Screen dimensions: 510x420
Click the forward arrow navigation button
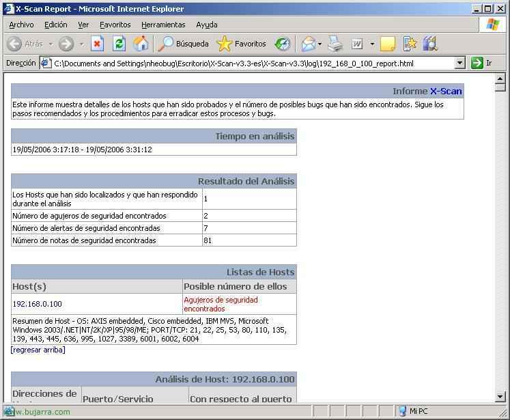pos(66,44)
